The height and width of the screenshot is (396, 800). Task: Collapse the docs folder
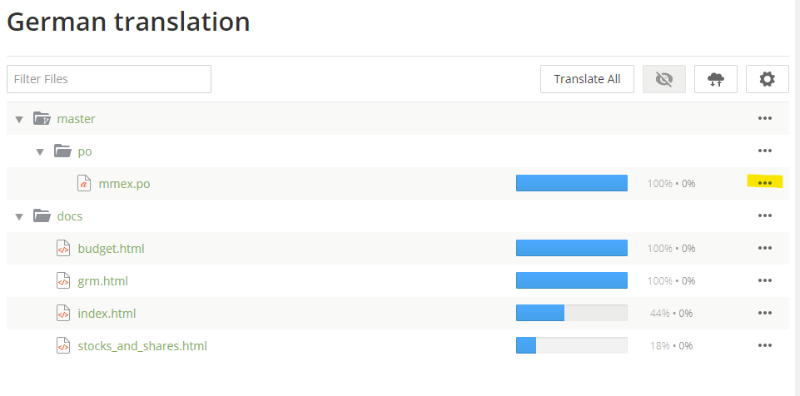point(19,217)
